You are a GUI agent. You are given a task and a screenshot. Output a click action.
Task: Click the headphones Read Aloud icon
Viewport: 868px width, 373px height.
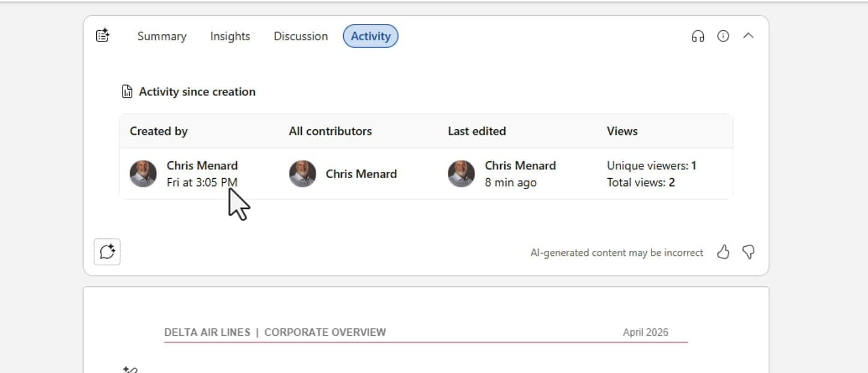(698, 36)
